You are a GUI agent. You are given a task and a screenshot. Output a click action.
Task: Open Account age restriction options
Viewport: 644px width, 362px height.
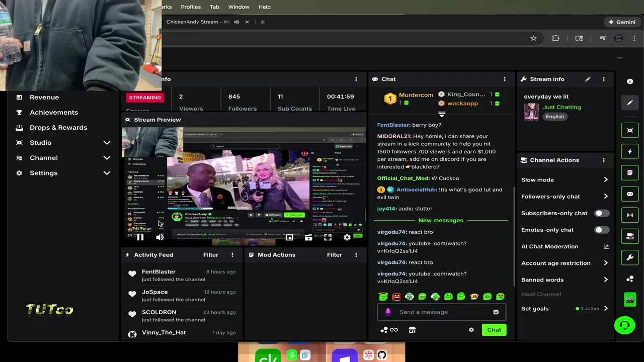pyautogui.click(x=565, y=263)
